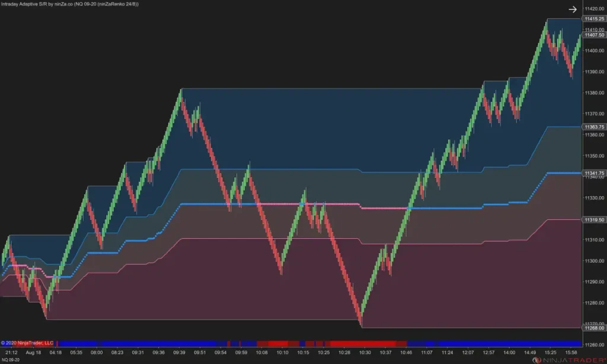607x364 pixels.
Task: Click the 11290.00 price axis label
Action: [x=594, y=282]
